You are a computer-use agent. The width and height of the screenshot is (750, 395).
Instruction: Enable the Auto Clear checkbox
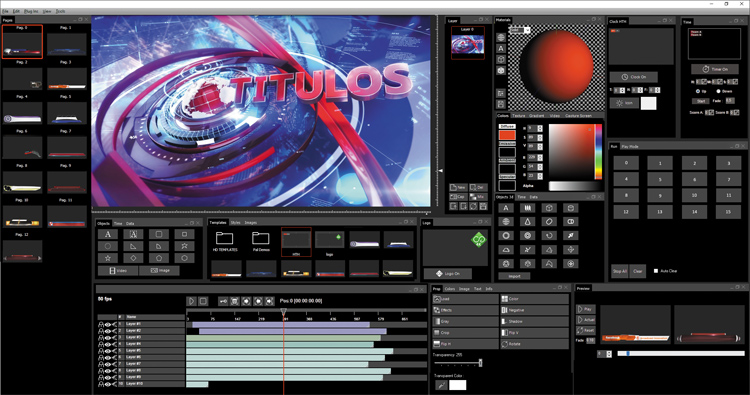656,271
